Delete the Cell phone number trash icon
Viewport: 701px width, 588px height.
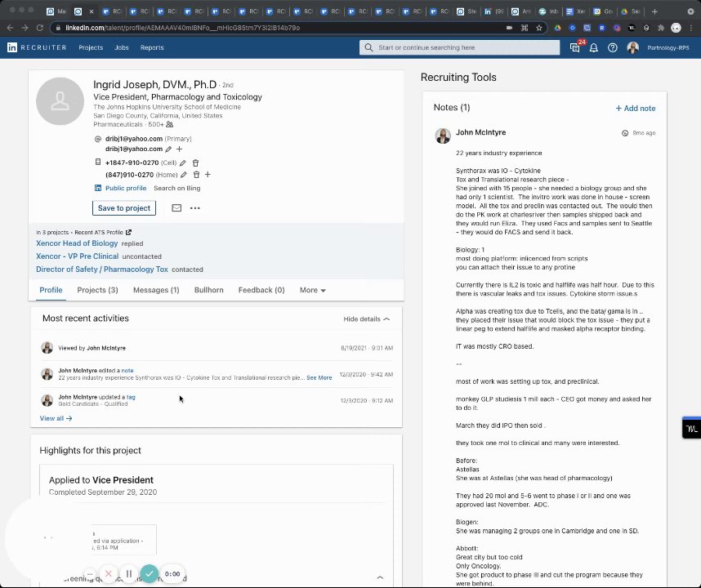[x=195, y=163]
